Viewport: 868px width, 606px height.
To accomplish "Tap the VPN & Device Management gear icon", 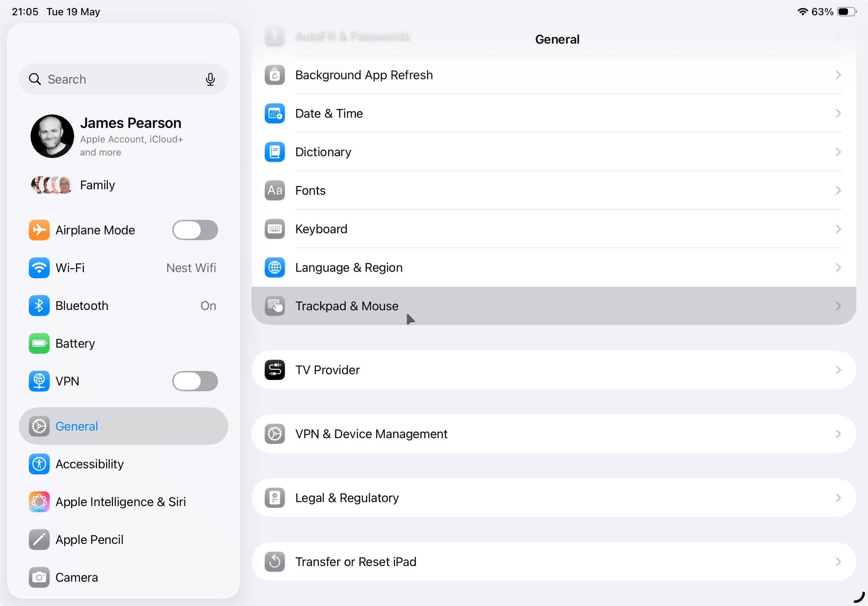I will click(275, 434).
